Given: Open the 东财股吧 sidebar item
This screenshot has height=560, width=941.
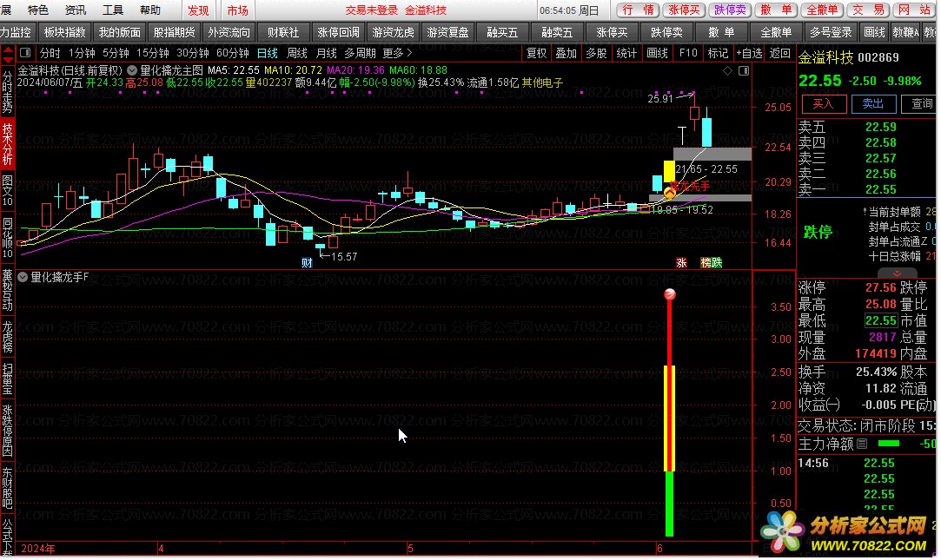Looking at the screenshot, I should (x=7, y=488).
